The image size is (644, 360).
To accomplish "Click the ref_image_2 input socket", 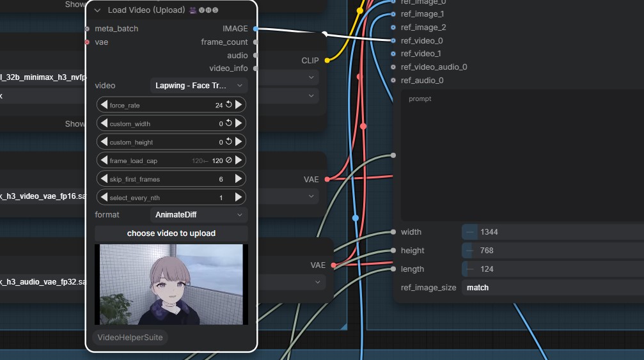I will [393, 27].
